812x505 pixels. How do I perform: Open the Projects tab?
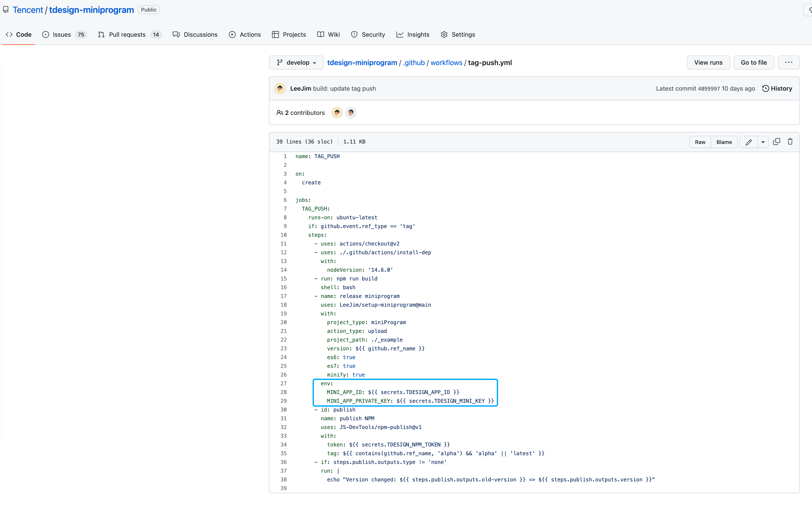(x=289, y=34)
